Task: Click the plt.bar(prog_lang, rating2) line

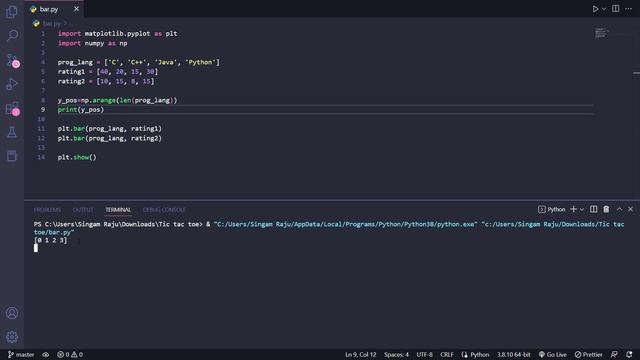Action: pos(110,138)
